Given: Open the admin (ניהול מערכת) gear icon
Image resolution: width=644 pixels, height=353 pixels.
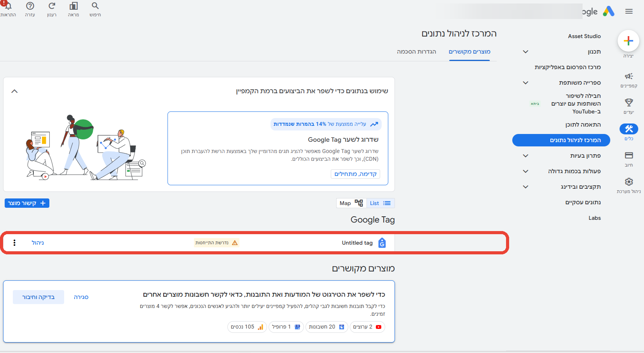Looking at the screenshot, I should coord(629,182).
